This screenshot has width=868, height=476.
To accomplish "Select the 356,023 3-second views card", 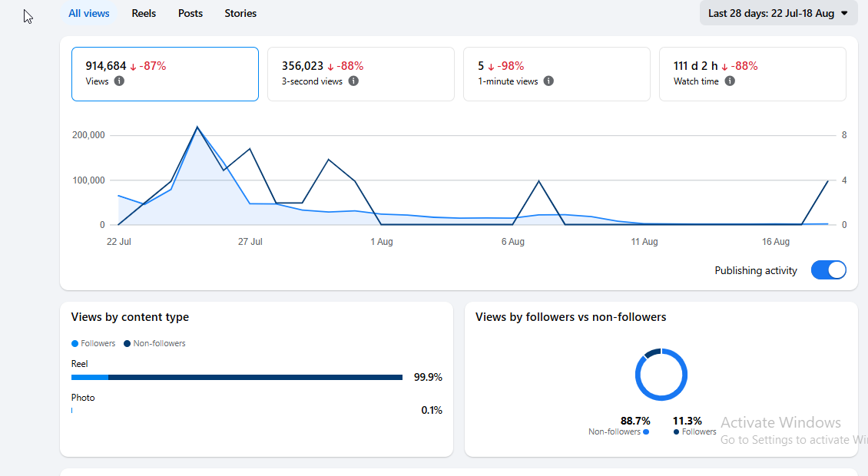I will click(361, 74).
